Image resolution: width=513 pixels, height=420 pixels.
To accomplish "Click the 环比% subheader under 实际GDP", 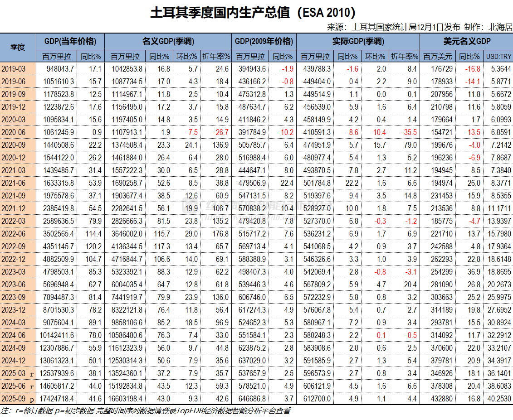I will pyautogui.click(x=374, y=57).
